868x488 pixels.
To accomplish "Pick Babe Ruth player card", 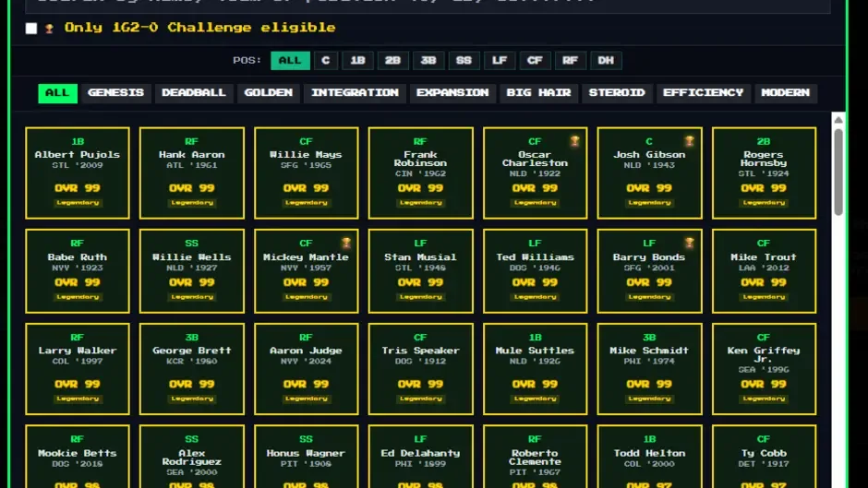I will 78,271.
